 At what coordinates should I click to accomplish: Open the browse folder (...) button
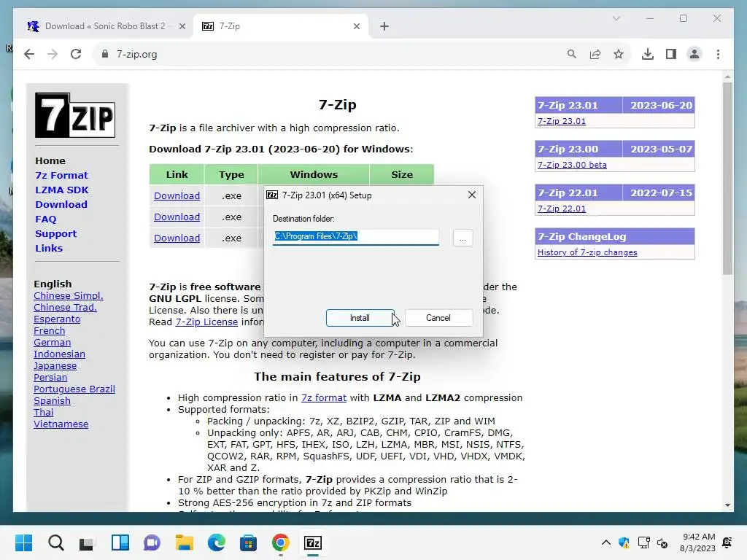tap(462, 237)
